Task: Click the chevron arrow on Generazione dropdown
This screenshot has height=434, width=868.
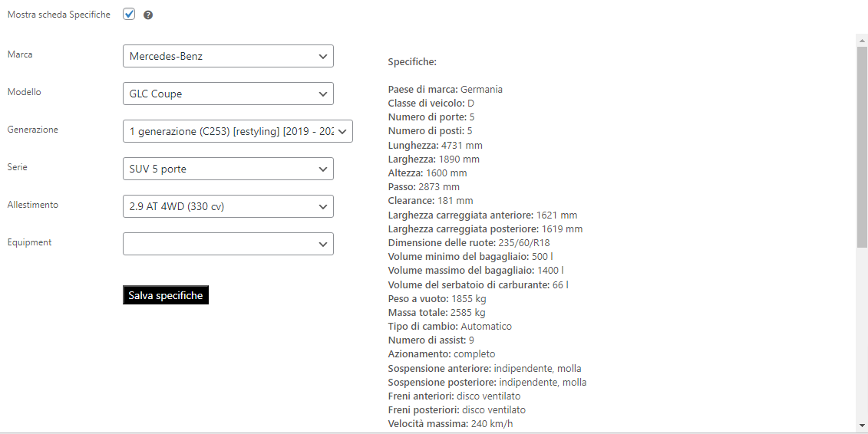Action: [x=342, y=132]
